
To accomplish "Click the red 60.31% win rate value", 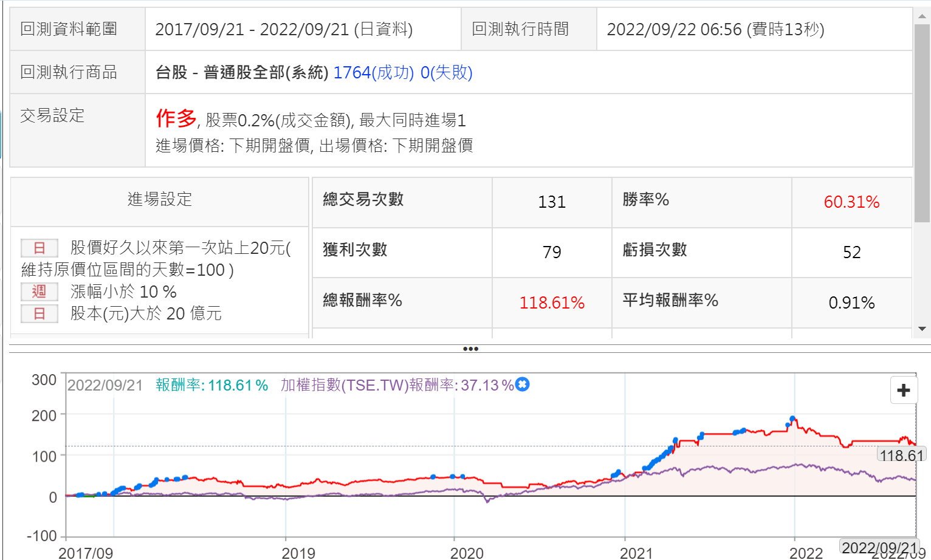I will click(x=851, y=202).
